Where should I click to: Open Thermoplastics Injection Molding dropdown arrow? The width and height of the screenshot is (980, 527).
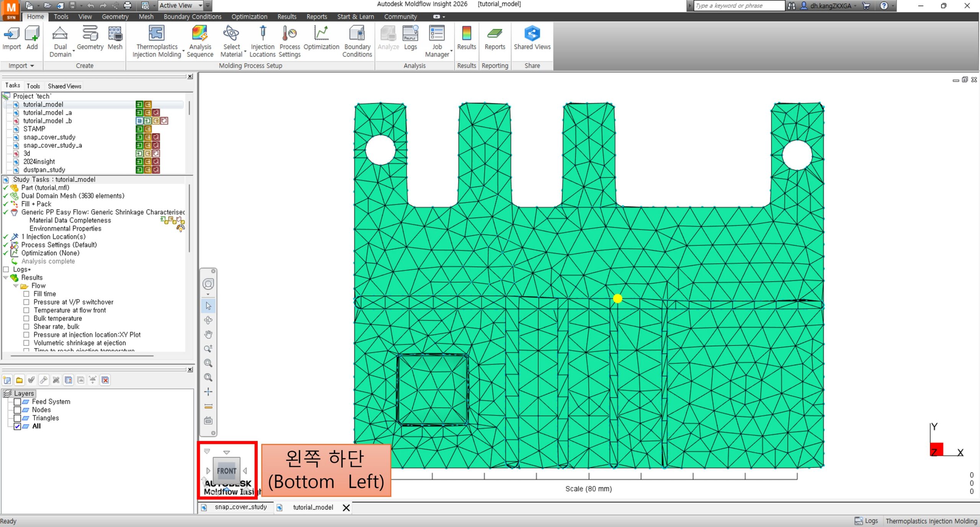tap(183, 51)
